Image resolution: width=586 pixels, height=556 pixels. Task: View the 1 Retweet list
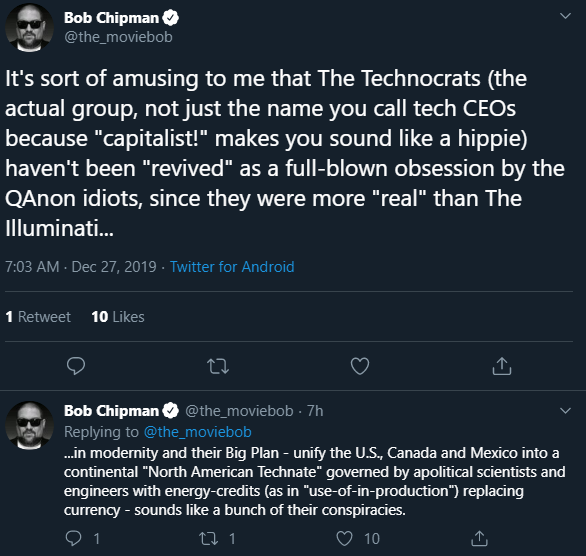38,317
